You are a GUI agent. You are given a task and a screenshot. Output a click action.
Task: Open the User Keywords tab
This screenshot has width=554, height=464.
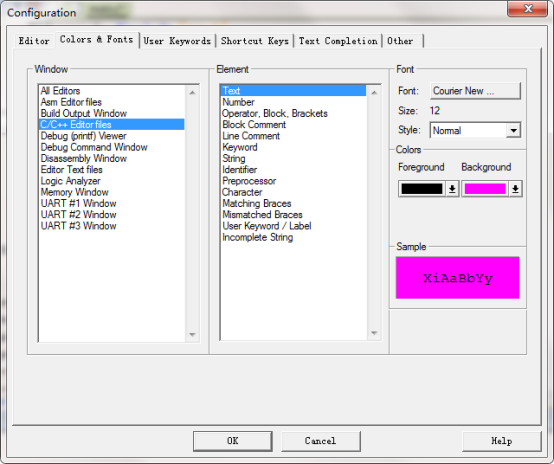(177, 41)
